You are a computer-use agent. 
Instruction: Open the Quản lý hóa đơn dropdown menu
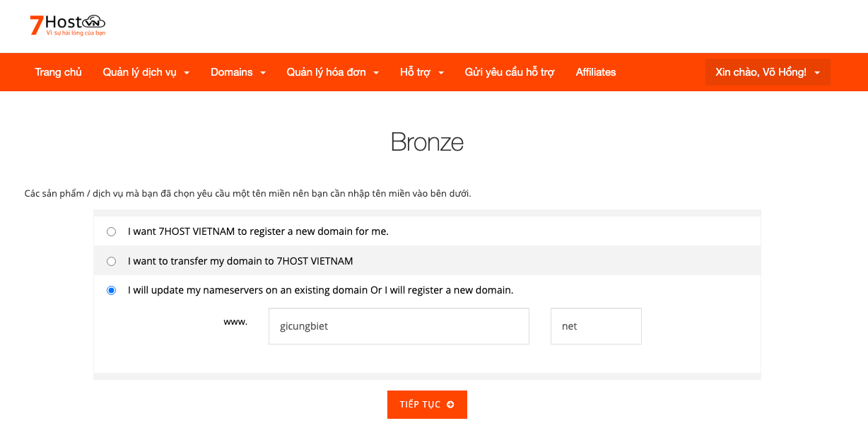pos(333,72)
